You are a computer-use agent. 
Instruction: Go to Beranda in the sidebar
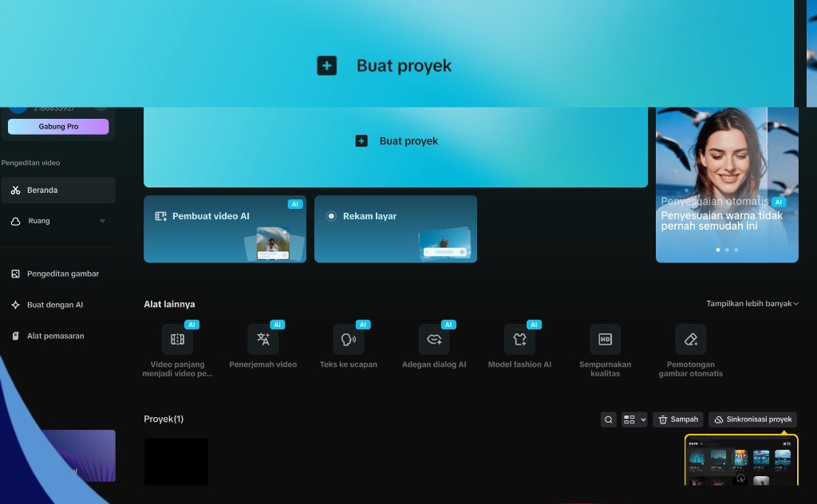point(57,191)
